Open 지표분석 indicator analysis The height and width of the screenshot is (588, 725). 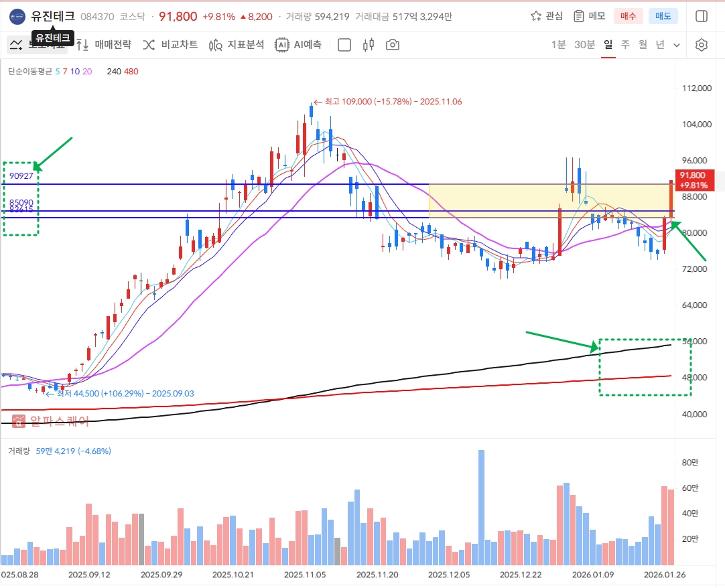tap(236, 45)
